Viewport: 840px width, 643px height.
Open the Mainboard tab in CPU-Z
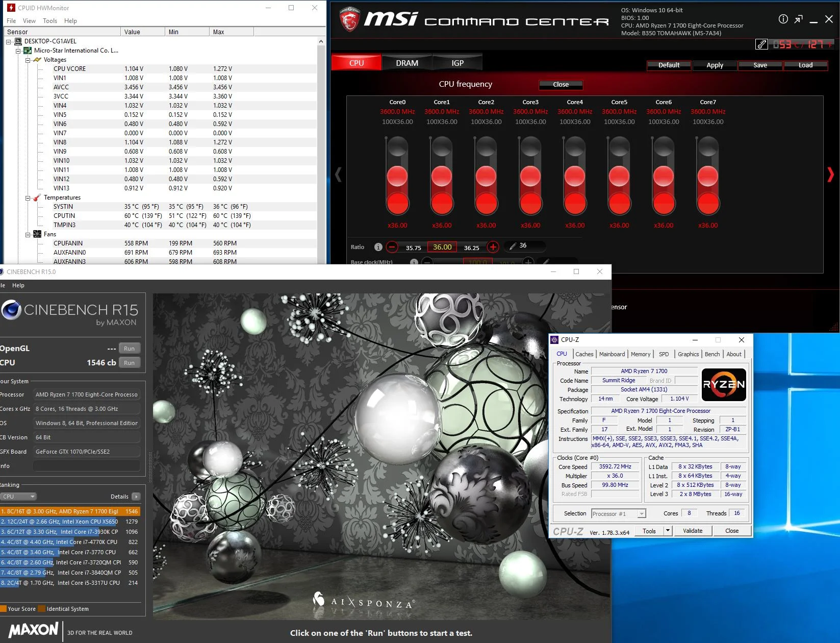[x=612, y=354]
